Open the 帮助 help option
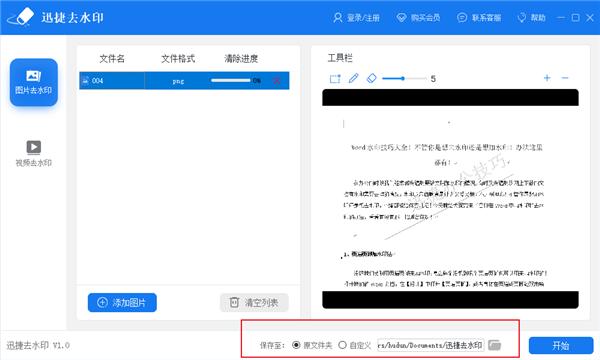This screenshot has width=600, height=360. click(x=531, y=18)
